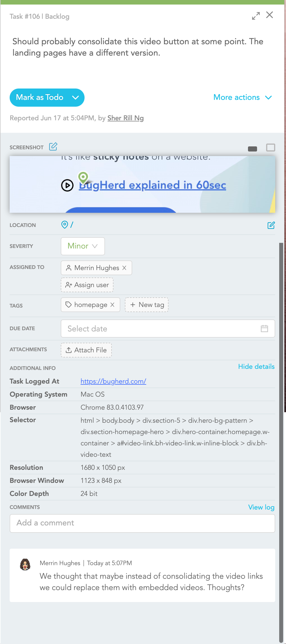Click Attach File button

[x=86, y=350]
